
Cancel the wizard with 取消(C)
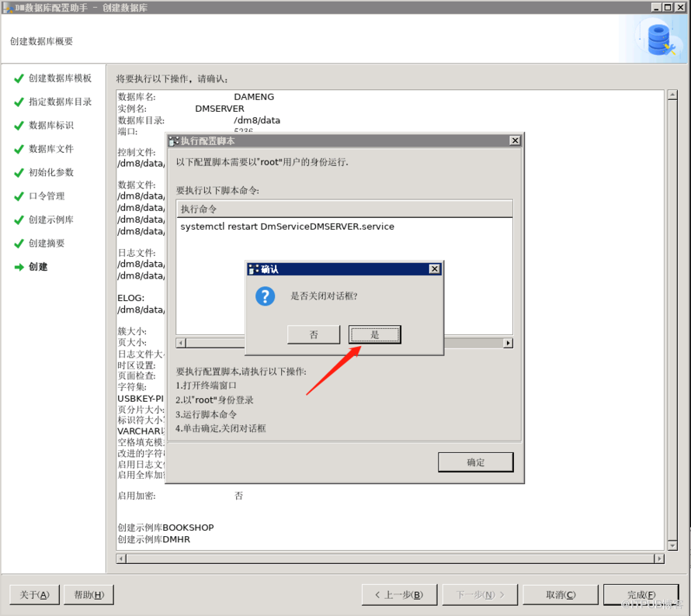coord(561,595)
